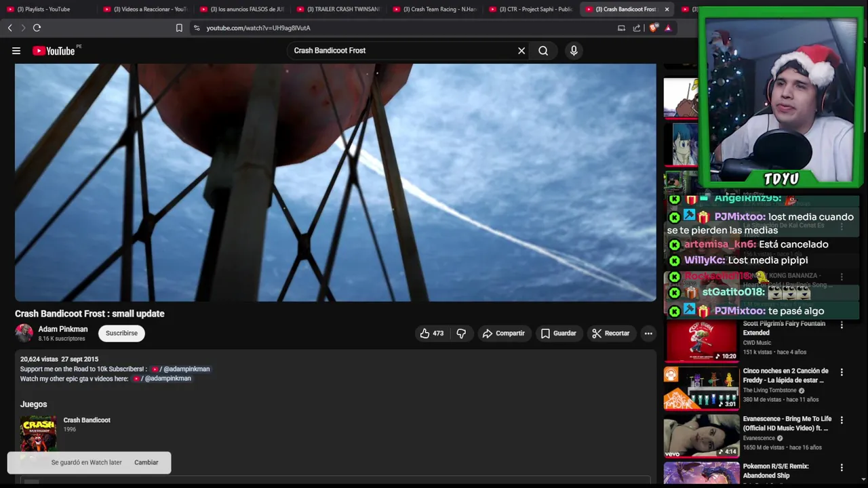Open Brave Shields lion icon
The height and width of the screenshot is (488, 868).
[x=653, y=28]
